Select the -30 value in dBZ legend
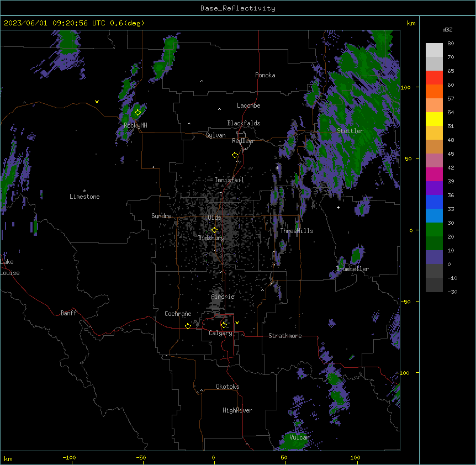The height and width of the screenshot is (465, 476). tap(452, 292)
